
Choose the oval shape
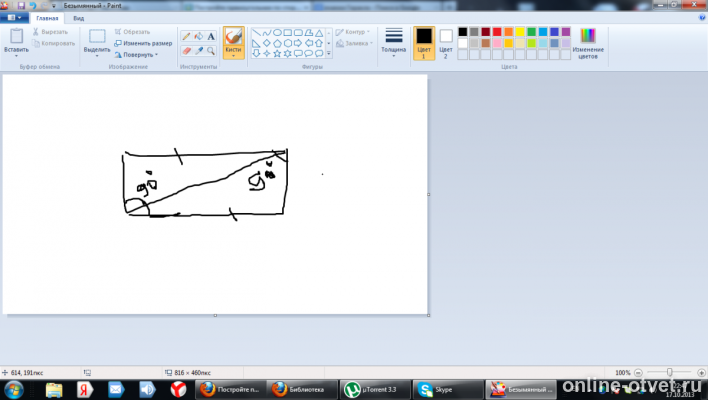point(277,33)
